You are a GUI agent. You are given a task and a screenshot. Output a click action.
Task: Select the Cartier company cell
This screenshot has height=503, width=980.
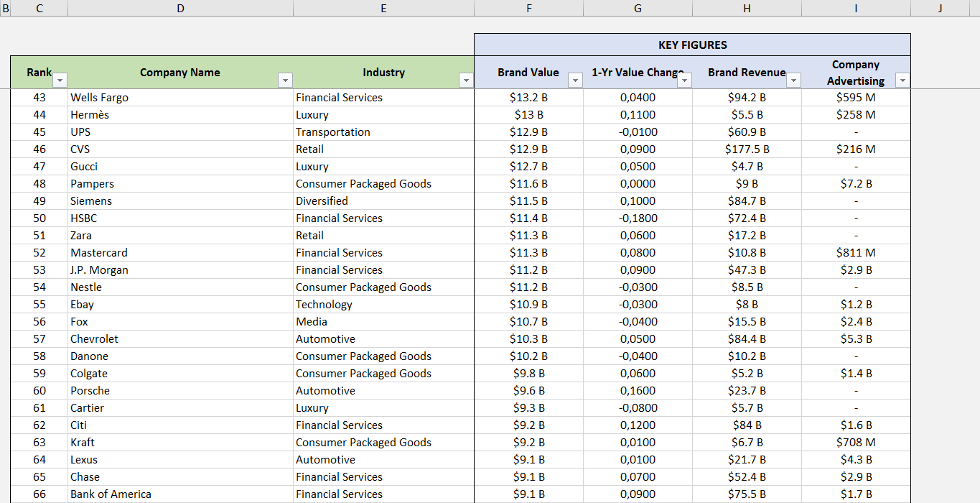click(x=180, y=408)
